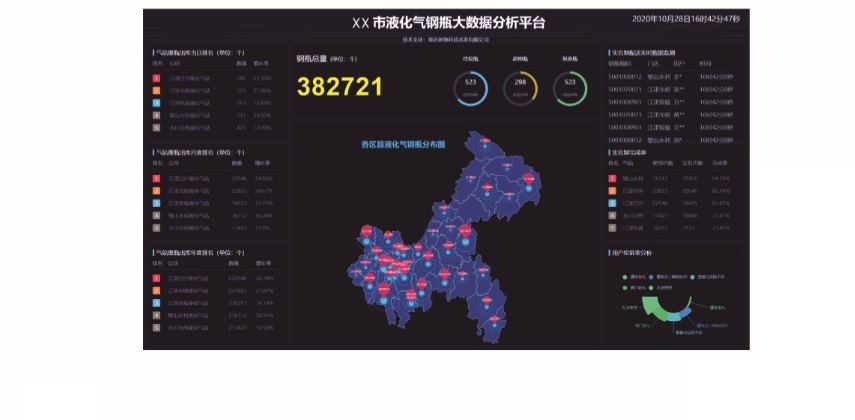Viewport: 855px width, 420px height.
Task: Select the green gauge 报废瓶 showing 523
Action: (570, 88)
